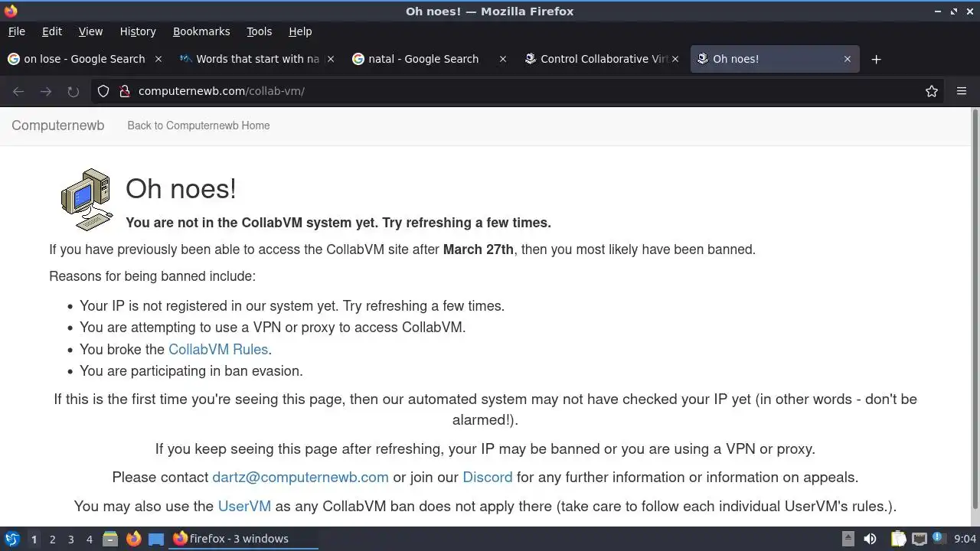The height and width of the screenshot is (551, 980).
Task: Click the 'Oh noes!' heading text
Action: click(x=181, y=188)
